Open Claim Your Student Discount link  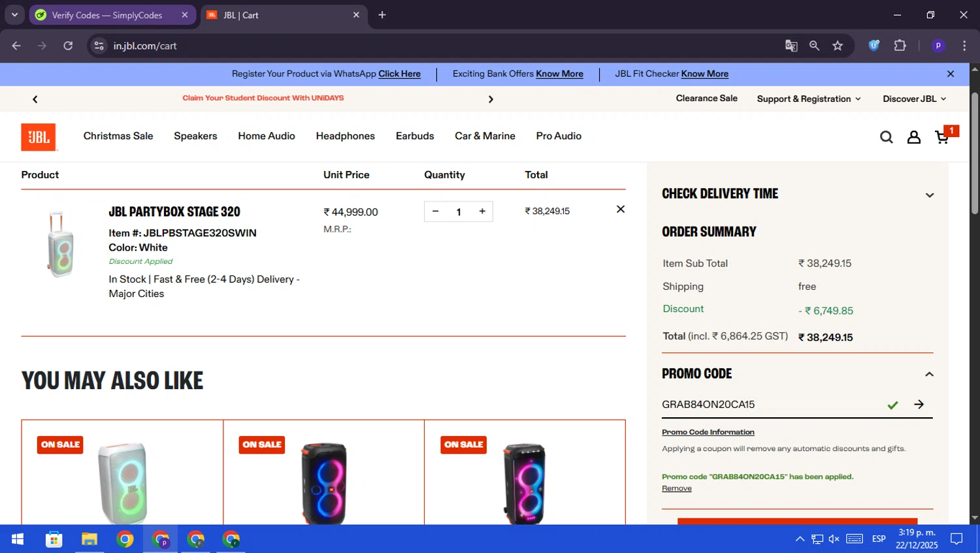click(x=263, y=98)
